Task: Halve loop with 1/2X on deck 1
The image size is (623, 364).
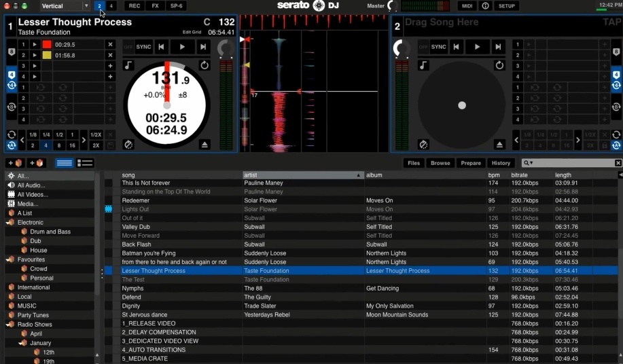Action: click(96, 134)
